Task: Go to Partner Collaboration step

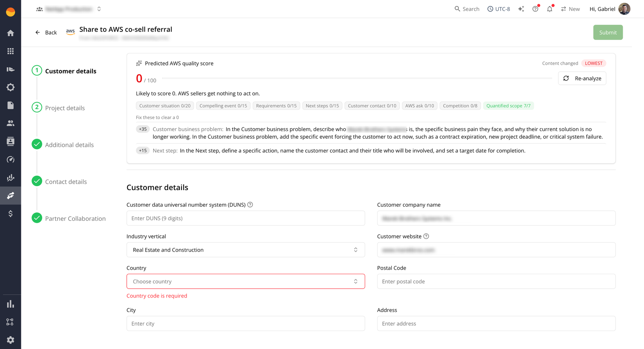Action: tap(69, 218)
